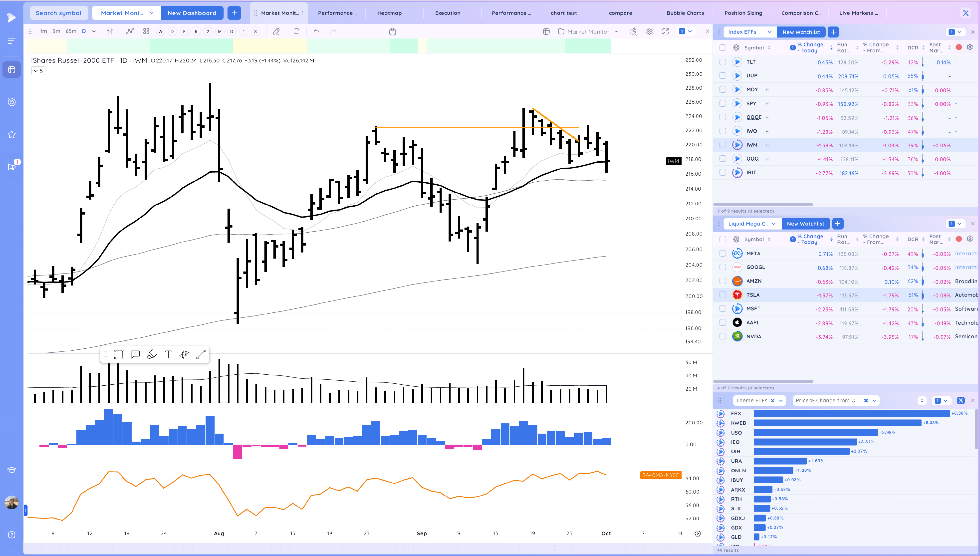Select the IWM watchlist row checkbox

[723, 145]
